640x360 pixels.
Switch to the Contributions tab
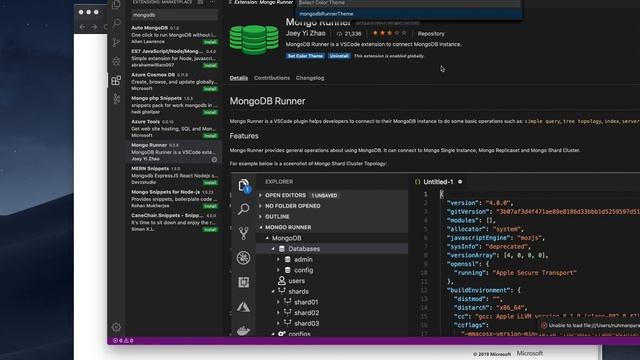tap(272, 78)
